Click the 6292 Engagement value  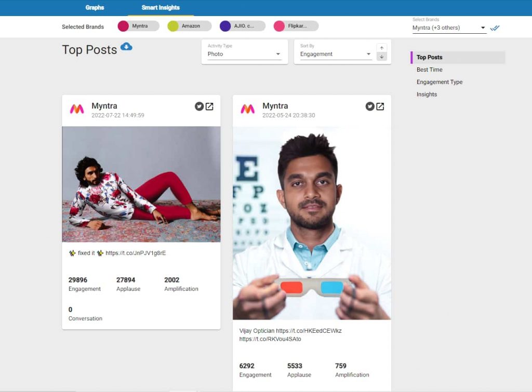(x=247, y=366)
